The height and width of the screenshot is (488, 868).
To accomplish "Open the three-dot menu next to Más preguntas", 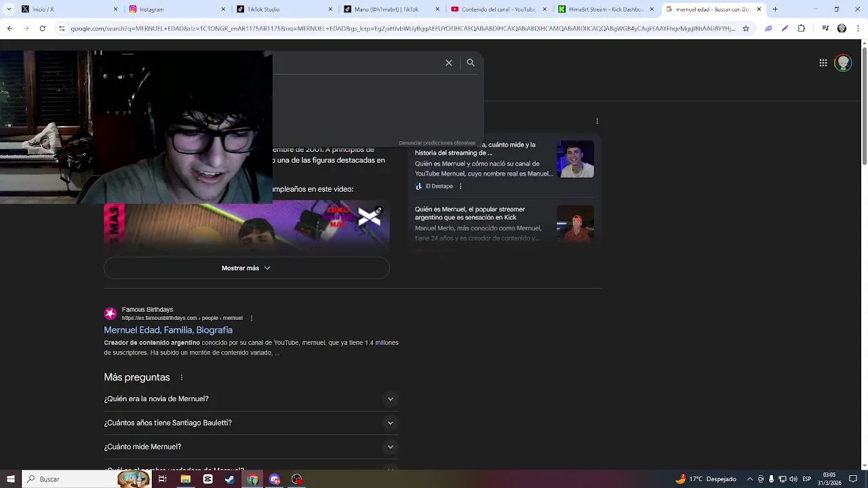I will point(182,378).
